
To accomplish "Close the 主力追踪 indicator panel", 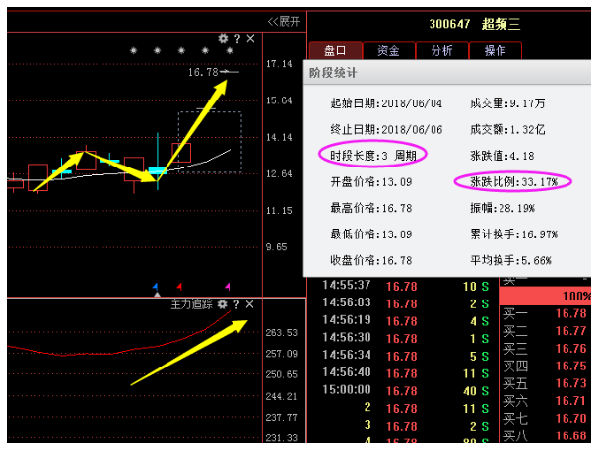I will point(250,304).
